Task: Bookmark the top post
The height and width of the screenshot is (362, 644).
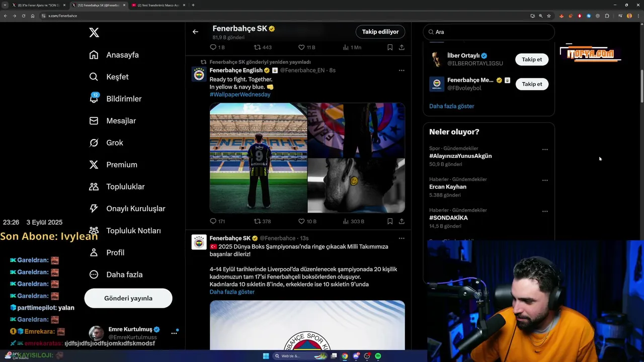Action: pos(390,47)
